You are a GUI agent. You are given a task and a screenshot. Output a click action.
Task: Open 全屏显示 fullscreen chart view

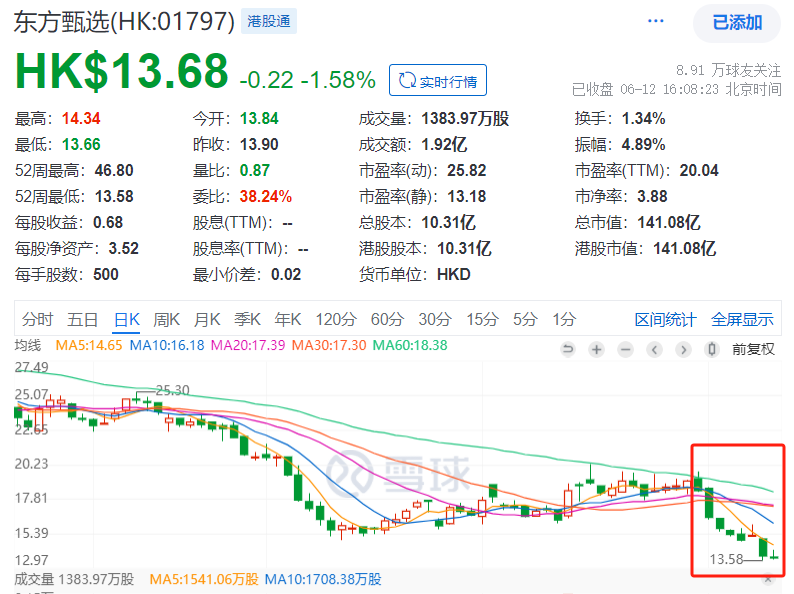[x=742, y=320]
